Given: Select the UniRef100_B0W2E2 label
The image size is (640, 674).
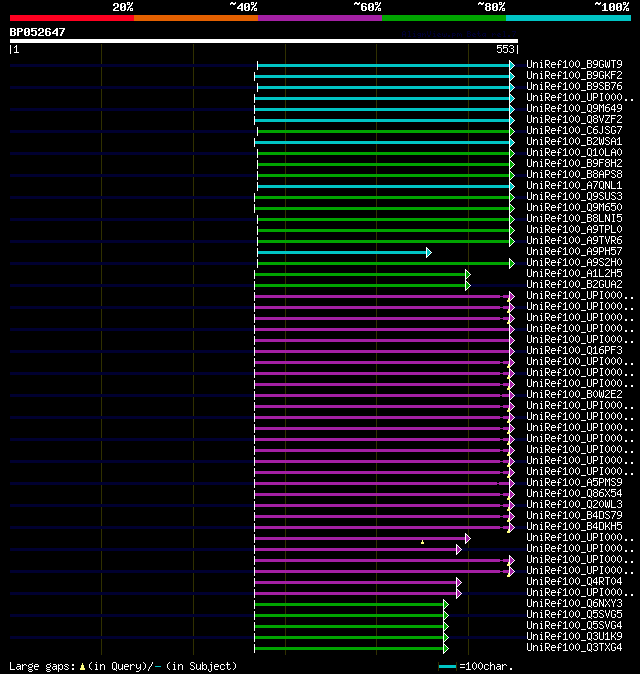Looking at the screenshot, I should tap(574, 395).
